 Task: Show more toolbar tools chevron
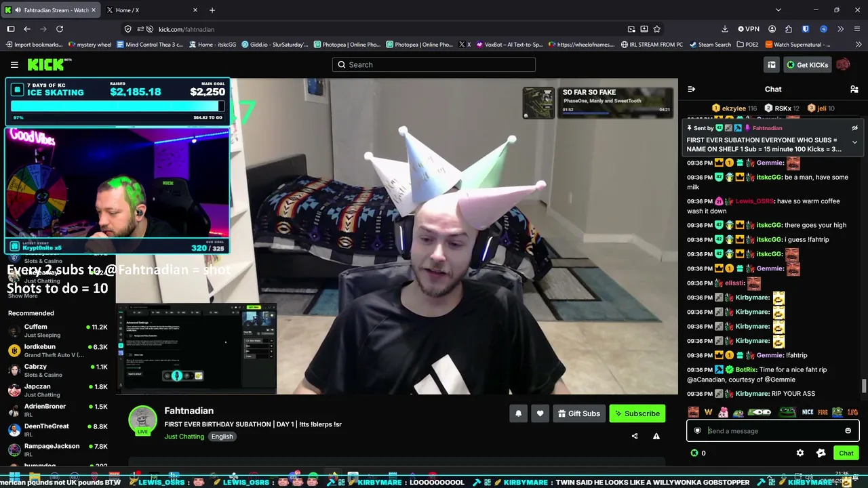point(841,29)
